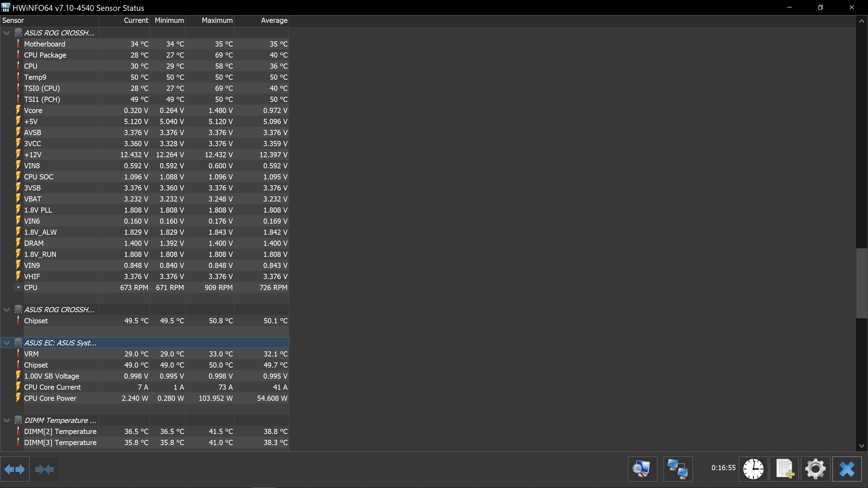868x488 pixels.
Task: Collapse the ASUS EC sensor group
Action: [6, 343]
